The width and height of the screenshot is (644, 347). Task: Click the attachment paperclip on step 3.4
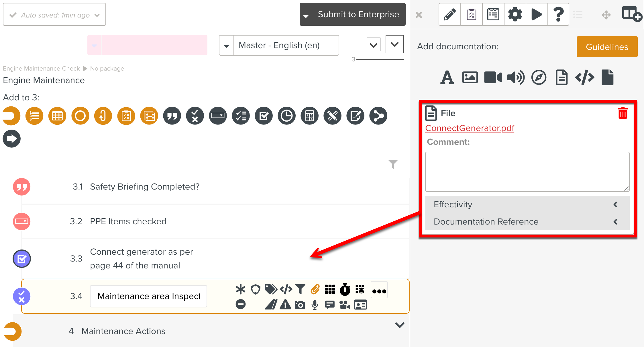(315, 290)
